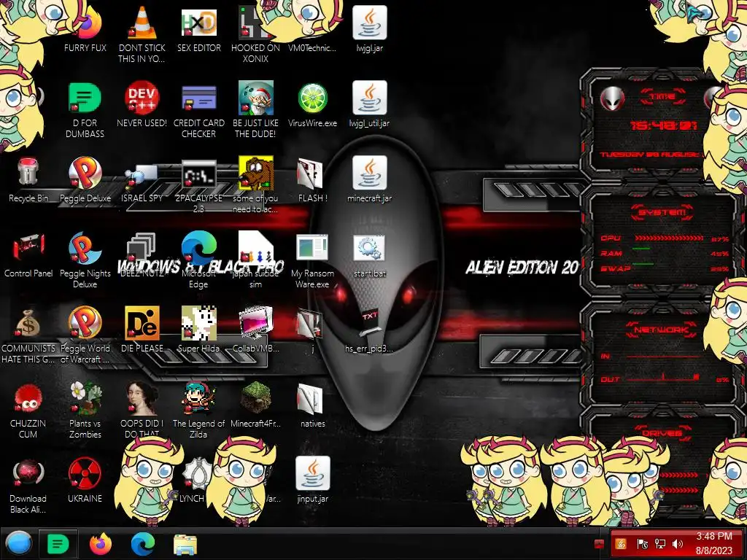The width and height of the screenshot is (747, 560).
Task: Open minecraft.jar file
Action: (369, 172)
